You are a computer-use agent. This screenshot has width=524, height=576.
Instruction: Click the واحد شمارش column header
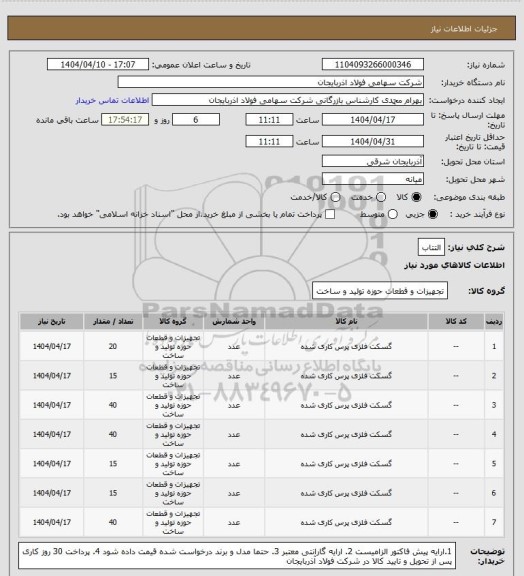(x=234, y=321)
